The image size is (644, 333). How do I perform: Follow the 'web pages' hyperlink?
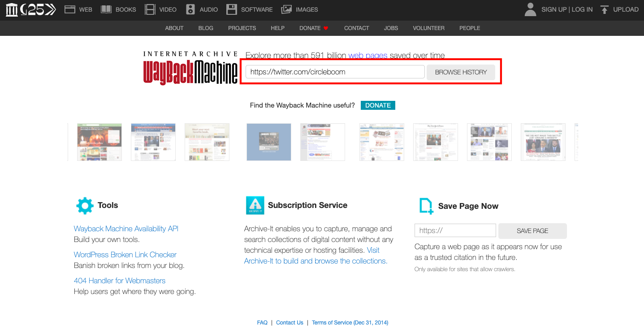368,56
